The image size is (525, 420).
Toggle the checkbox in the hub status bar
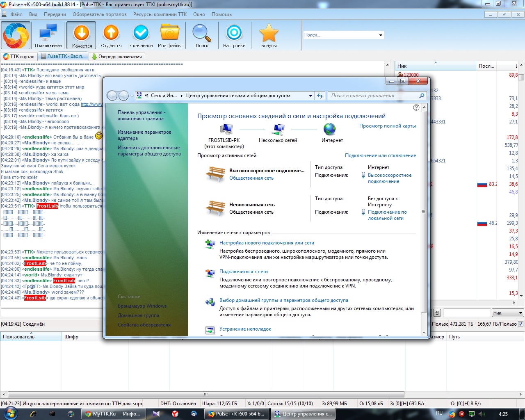(x=521, y=324)
